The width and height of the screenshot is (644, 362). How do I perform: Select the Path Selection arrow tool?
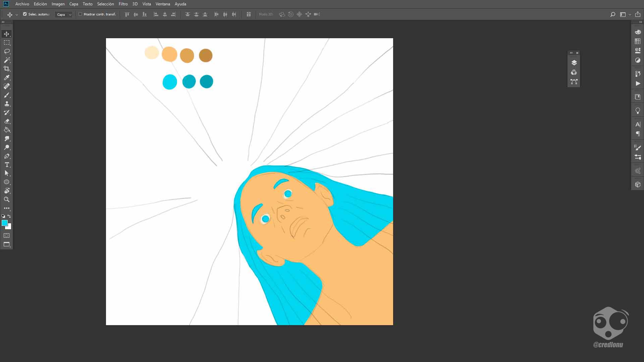tap(7, 173)
